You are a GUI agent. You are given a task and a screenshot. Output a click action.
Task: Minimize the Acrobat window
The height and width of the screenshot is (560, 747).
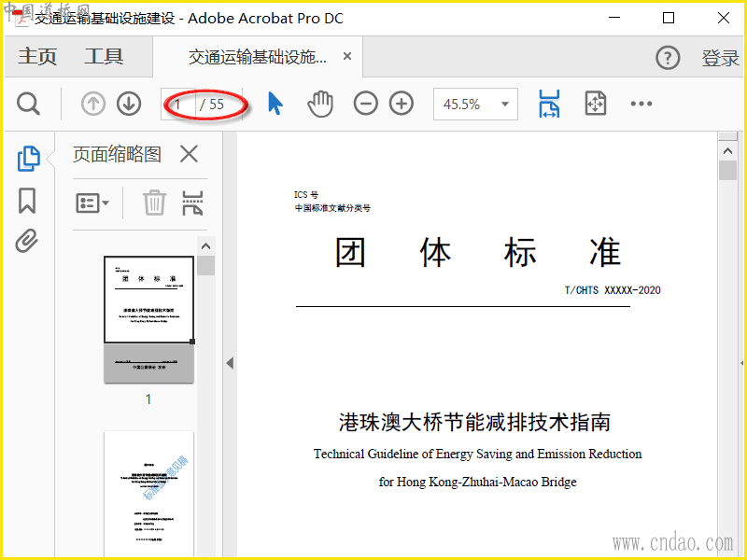tap(614, 18)
